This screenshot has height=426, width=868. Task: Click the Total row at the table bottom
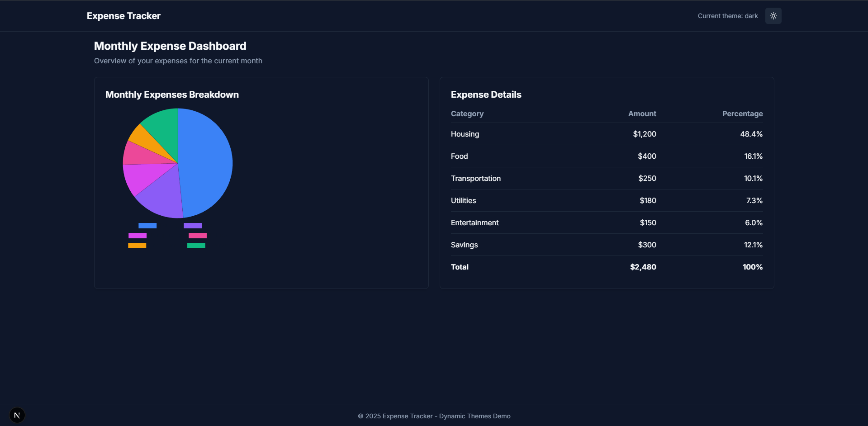(606, 267)
